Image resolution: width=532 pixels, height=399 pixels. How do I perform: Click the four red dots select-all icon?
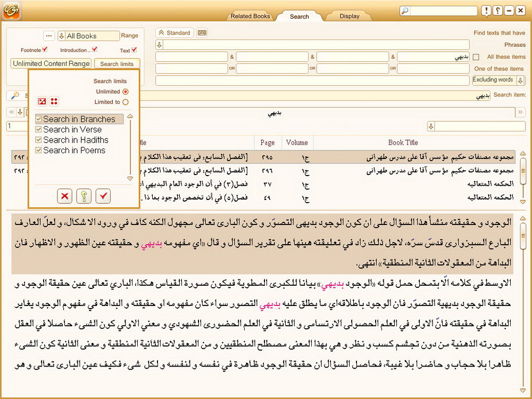[x=54, y=102]
